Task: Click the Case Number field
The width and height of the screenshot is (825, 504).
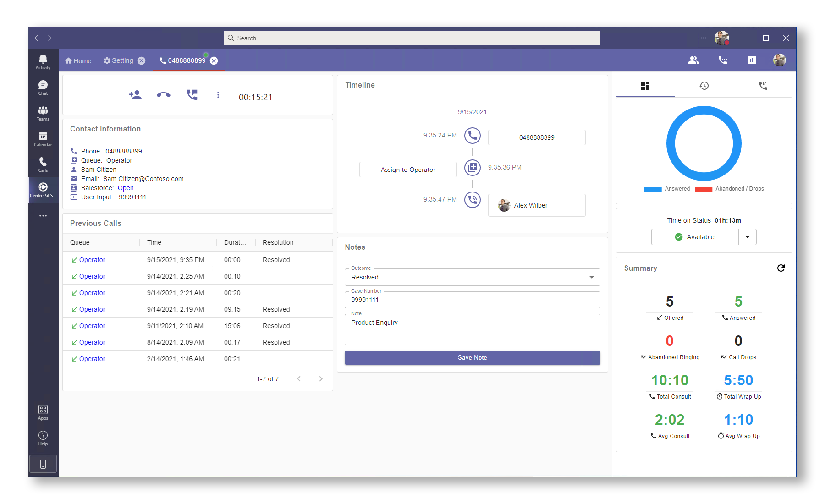Action: click(473, 300)
